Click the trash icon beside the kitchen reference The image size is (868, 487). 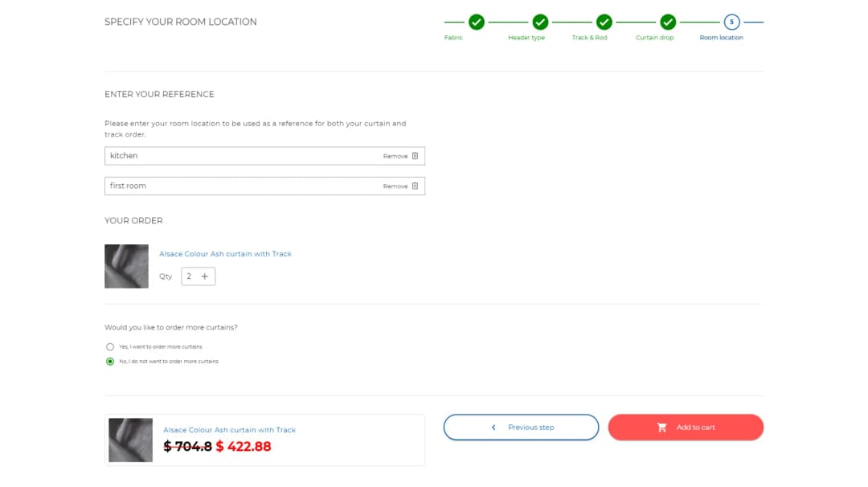415,155
